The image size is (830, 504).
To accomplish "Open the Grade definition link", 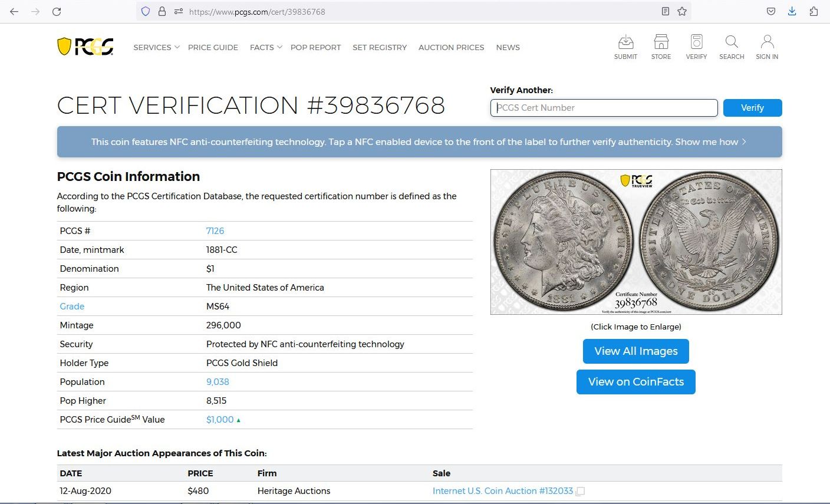I will pyautogui.click(x=72, y=307).
